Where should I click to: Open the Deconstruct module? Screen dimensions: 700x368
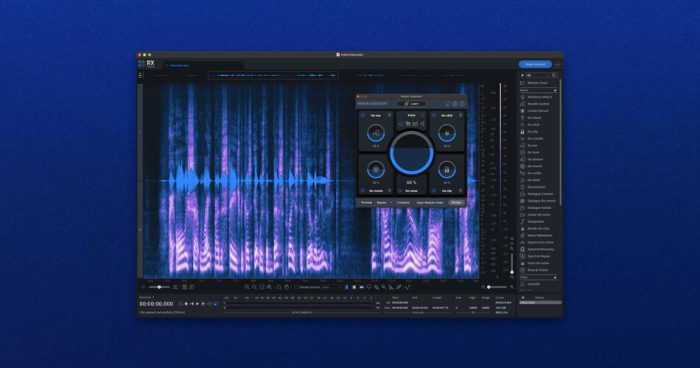(536, 187)
